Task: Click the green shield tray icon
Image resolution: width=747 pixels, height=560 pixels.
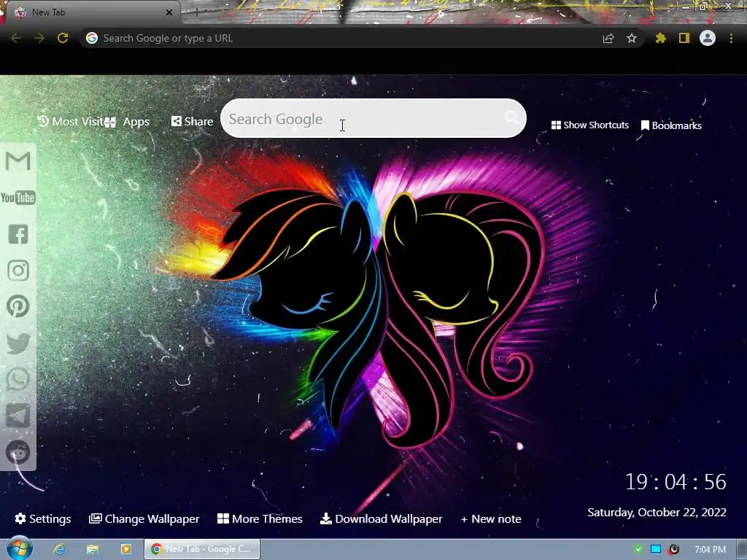Action: pos(638,549)
